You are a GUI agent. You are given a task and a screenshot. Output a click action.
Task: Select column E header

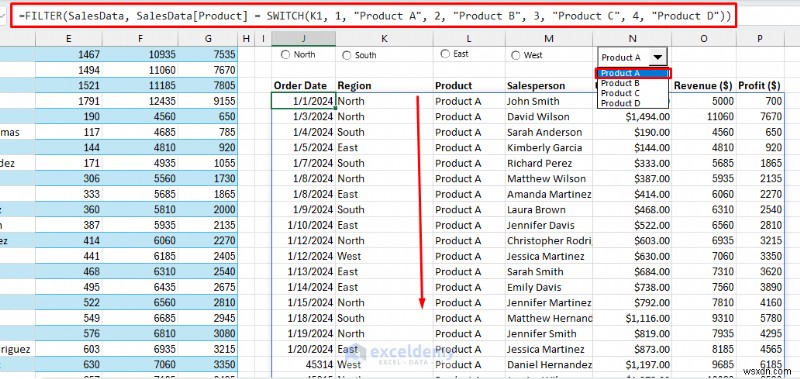(69, 38)
